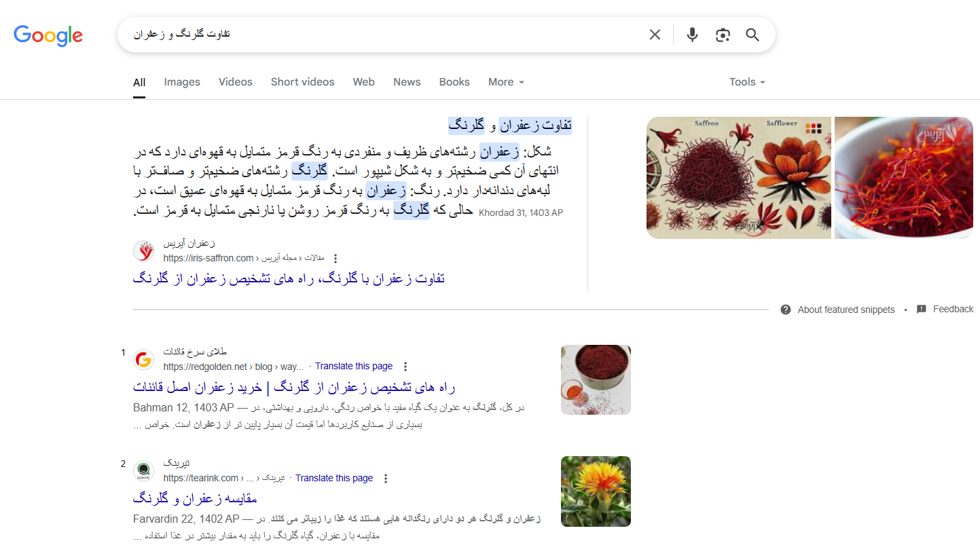Open the redgolden.net result title link

[294, 387]
